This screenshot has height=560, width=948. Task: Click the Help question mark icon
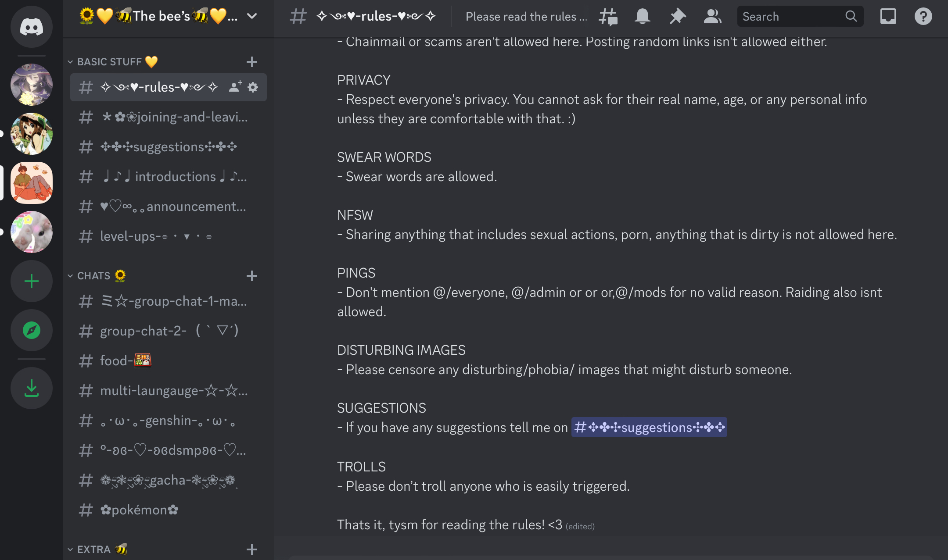pos(923,16)
